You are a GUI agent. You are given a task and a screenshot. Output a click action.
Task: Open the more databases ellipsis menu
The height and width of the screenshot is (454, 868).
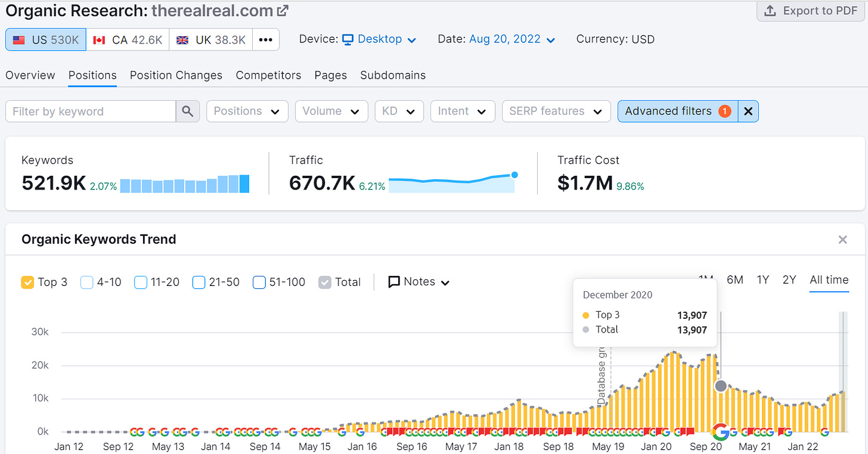click(265, 40)
